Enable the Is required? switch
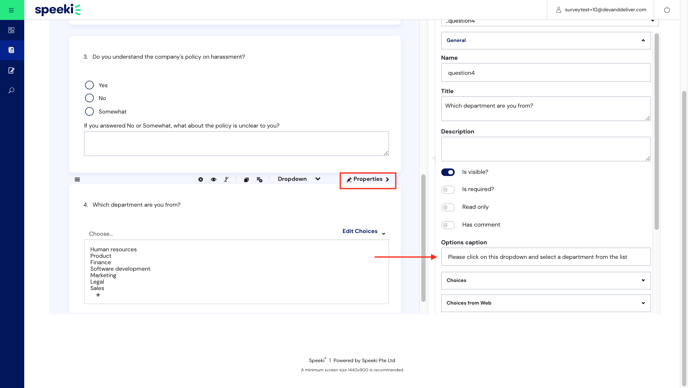The height and width of the screenshot is (388, 688). click(x=448, y=190)
